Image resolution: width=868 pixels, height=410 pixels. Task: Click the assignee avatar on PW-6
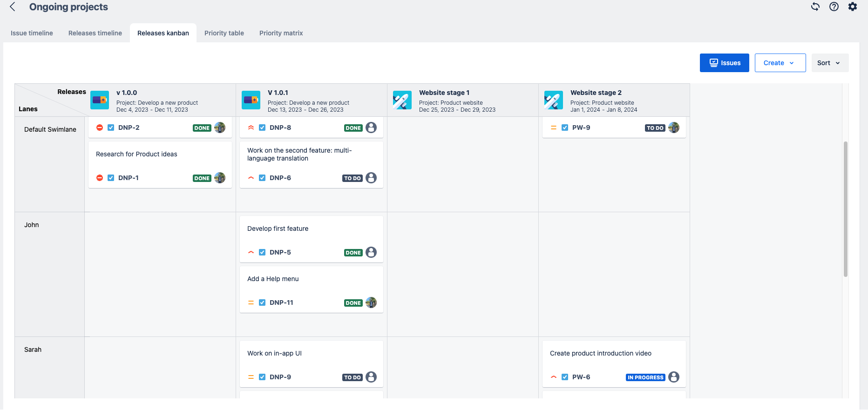pyautogui.click(x=673, y=377)
